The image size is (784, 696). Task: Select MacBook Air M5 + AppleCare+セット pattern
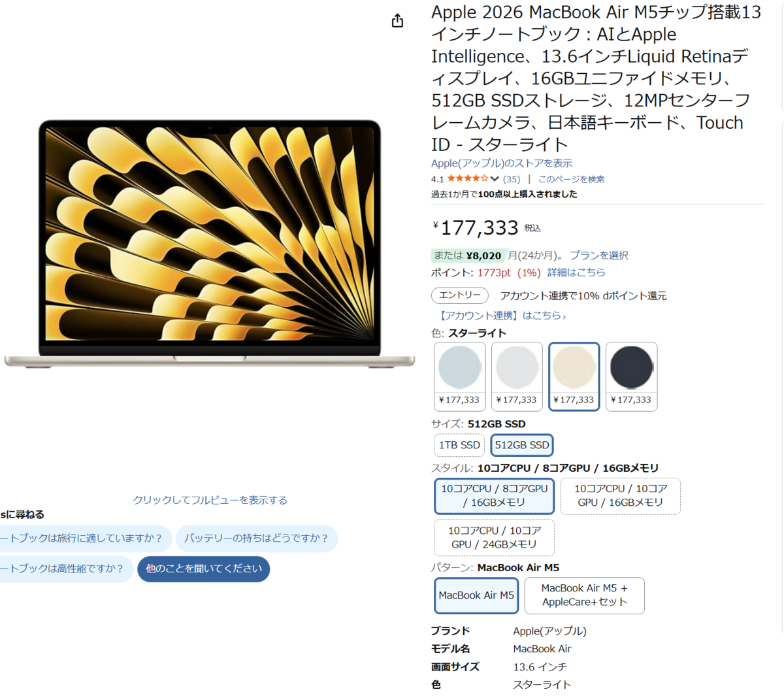585,595
